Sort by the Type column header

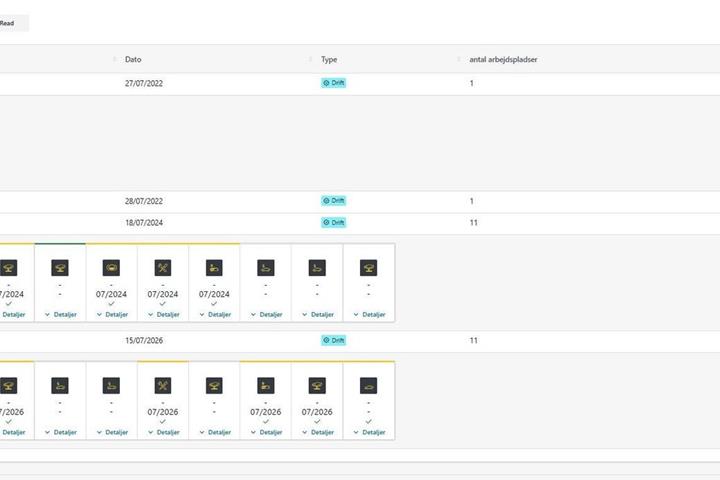point(329,59)
